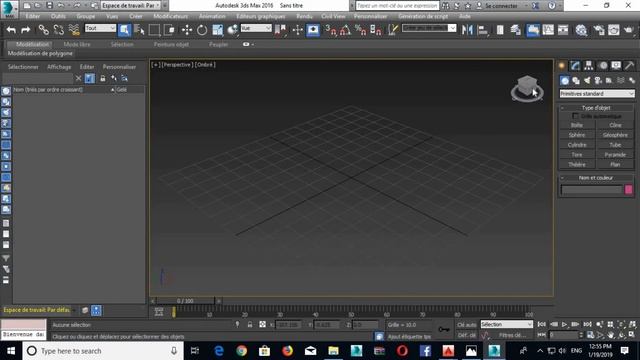Screen dimensions: 640x360
Task: Click the ViewCube in the perspective viewport
Action: pyautogui.click(x=527, y=88)
